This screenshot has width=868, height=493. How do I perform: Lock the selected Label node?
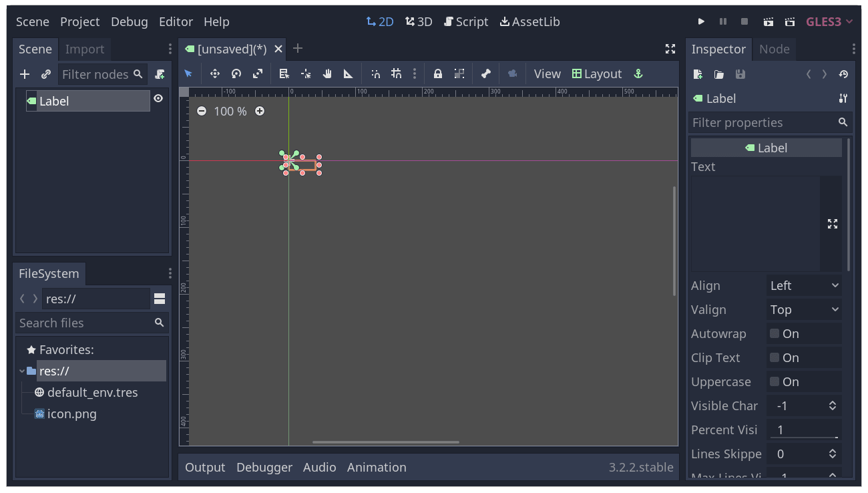[x=437, y=73]
